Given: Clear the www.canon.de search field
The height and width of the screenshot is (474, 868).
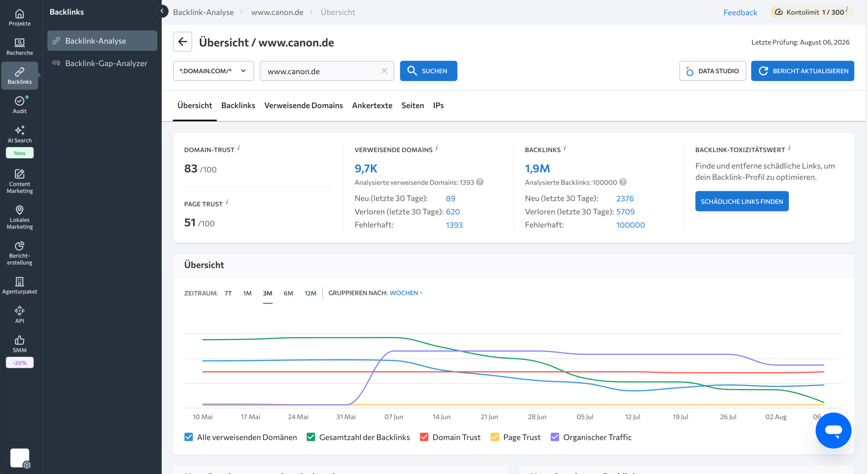Looking at the screenshot, I should point(384,71).
